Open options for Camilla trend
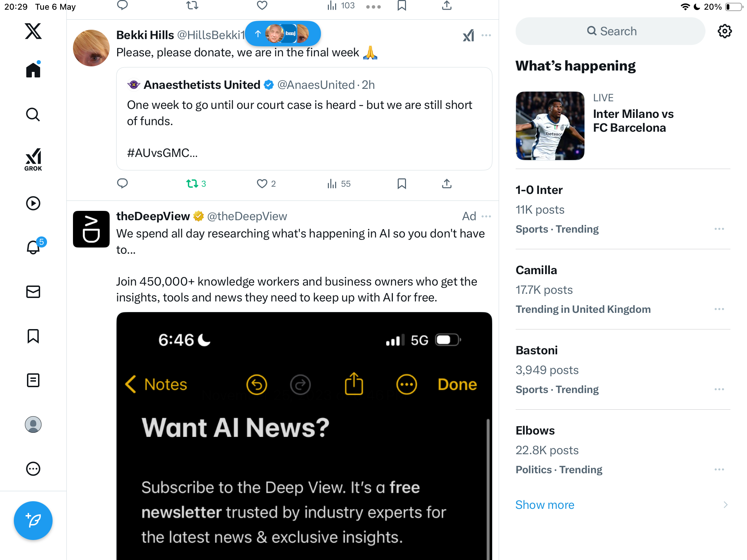The width and height of the screenshot is (747, 560). pos(719,309)
